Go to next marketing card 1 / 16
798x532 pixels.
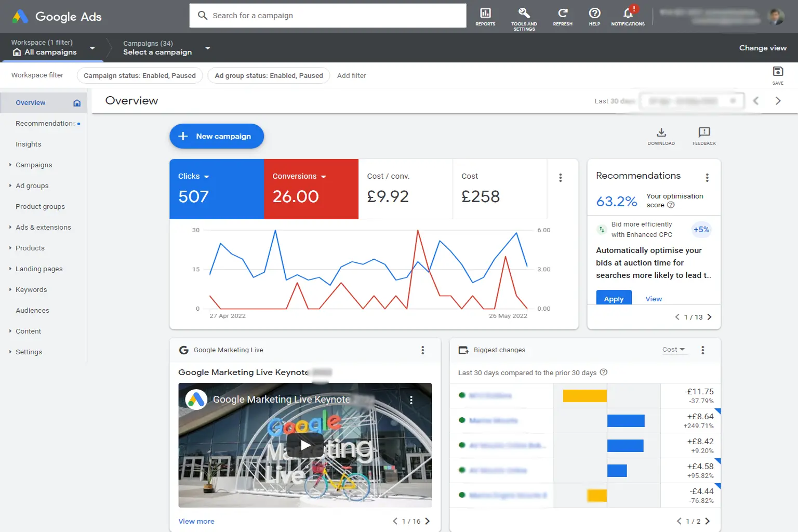tap(427, 521)
